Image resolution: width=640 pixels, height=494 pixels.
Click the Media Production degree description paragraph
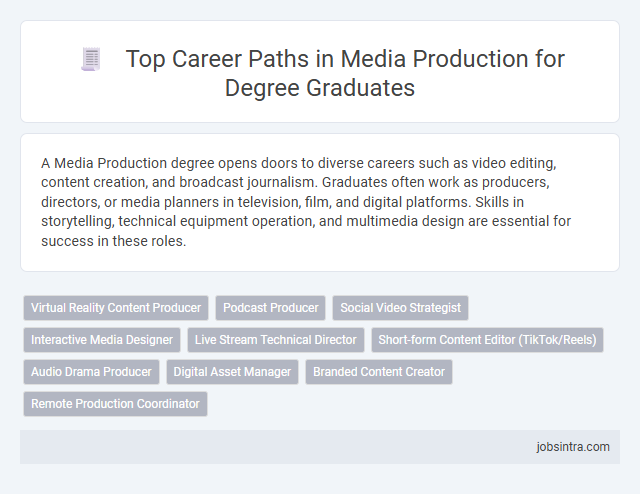click(x=306, y=202)
